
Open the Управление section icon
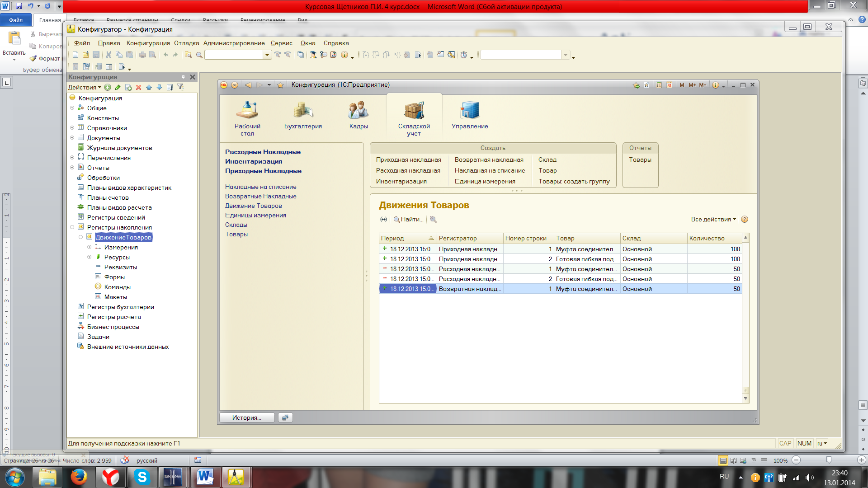[469, 111]
